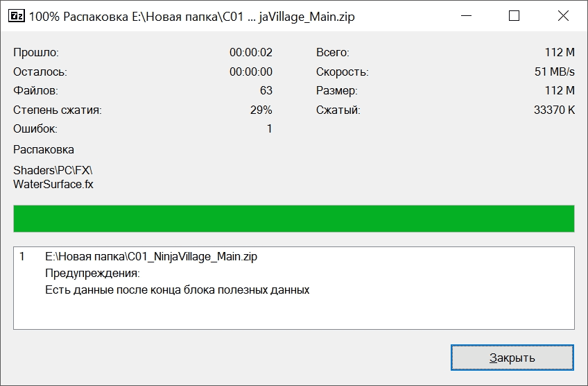Minimize the extraction dialog window
This screenshot has height=386, width=588.
coord(466,16)
